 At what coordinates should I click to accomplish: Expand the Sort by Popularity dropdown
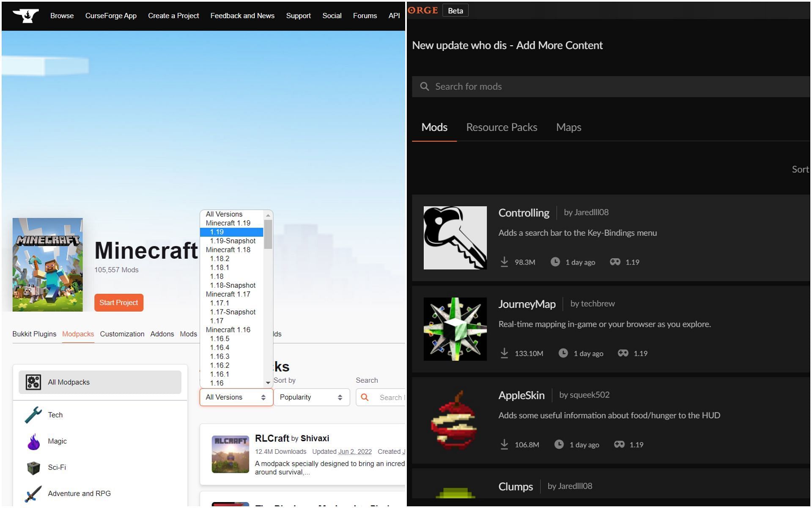[x=310, y=398]
